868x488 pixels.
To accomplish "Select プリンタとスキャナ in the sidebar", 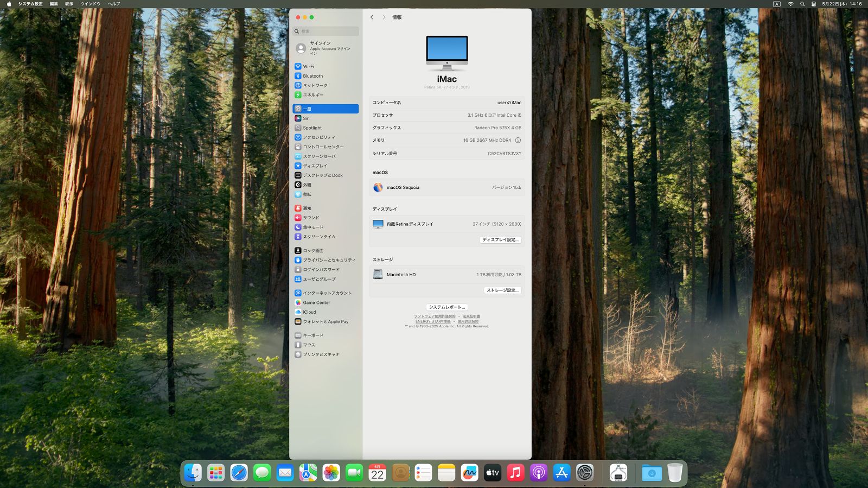I will [x=325, y=354].
